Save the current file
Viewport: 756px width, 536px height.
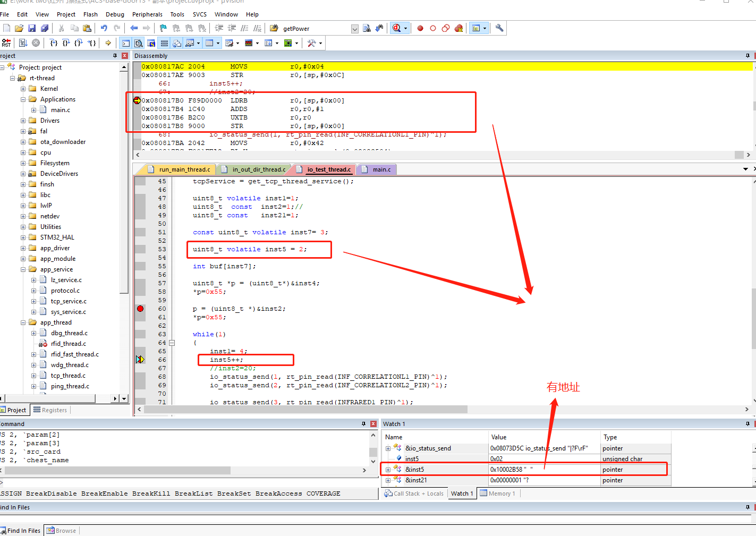(x=32, y=28)
